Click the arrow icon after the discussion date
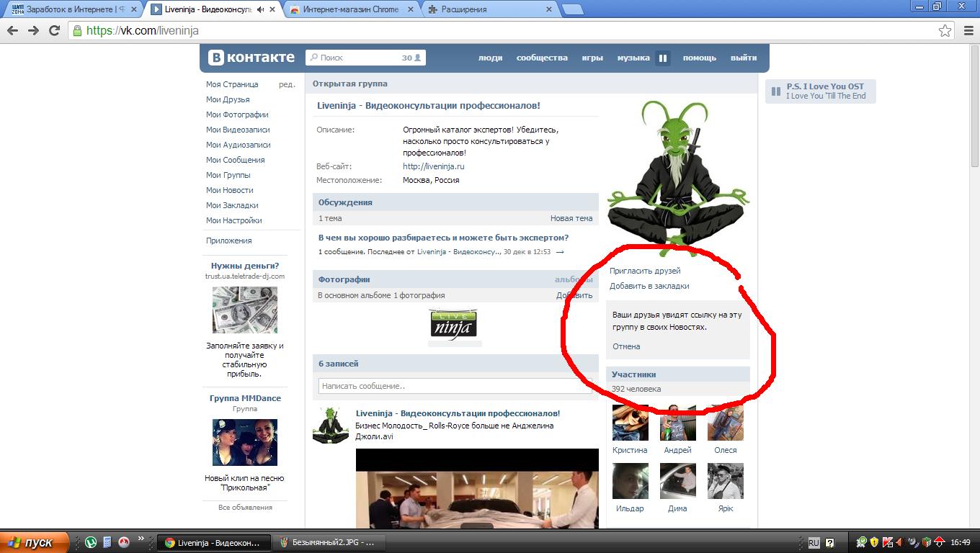 tap(560, 252)
